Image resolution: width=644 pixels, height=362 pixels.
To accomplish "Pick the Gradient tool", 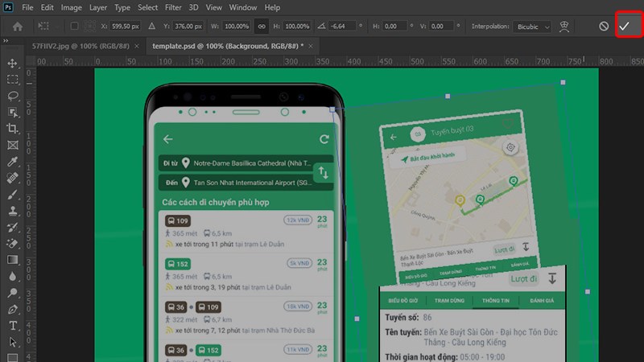I will pos(12,260).
